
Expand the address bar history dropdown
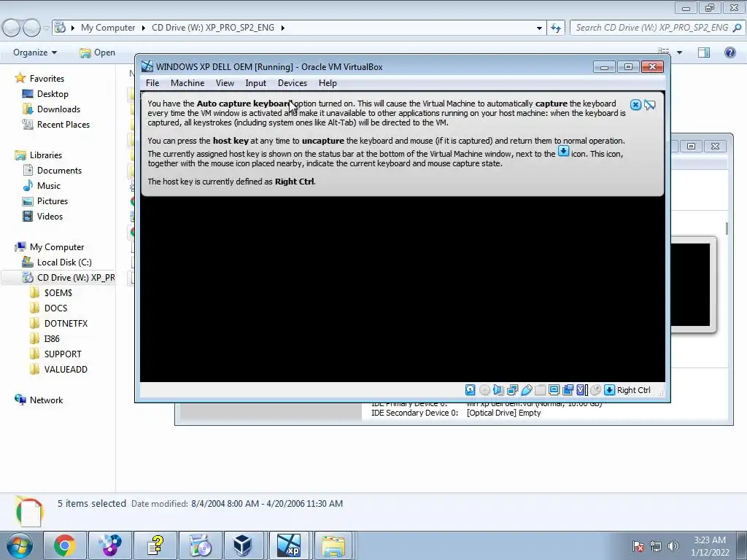click(539, 28)
